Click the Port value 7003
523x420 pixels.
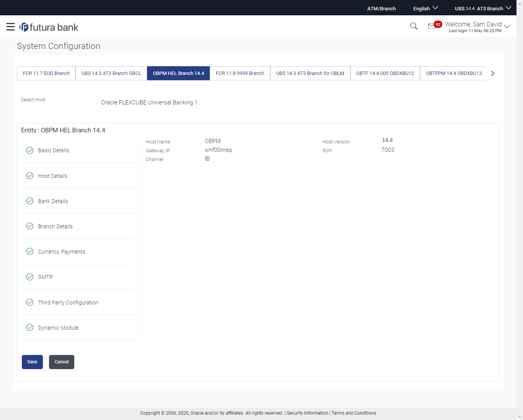coord(388,150)
